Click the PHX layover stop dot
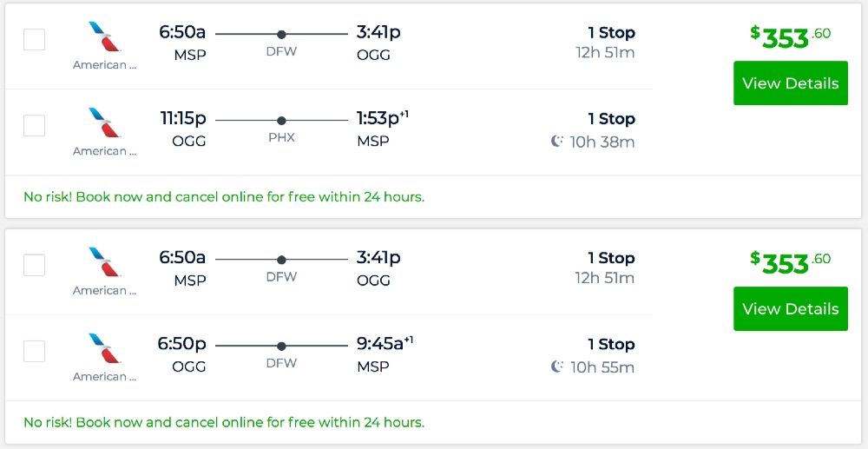This screenshot has width=868, height=449. (281, 121)
